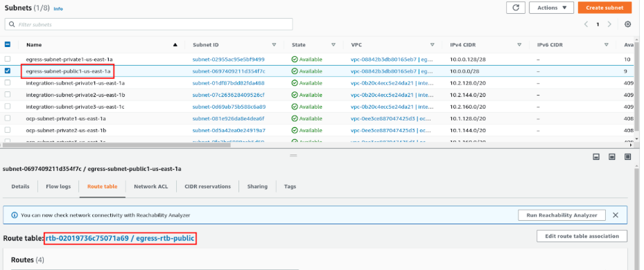
Task: Click Create subnet button
Action: coord(604,8)
